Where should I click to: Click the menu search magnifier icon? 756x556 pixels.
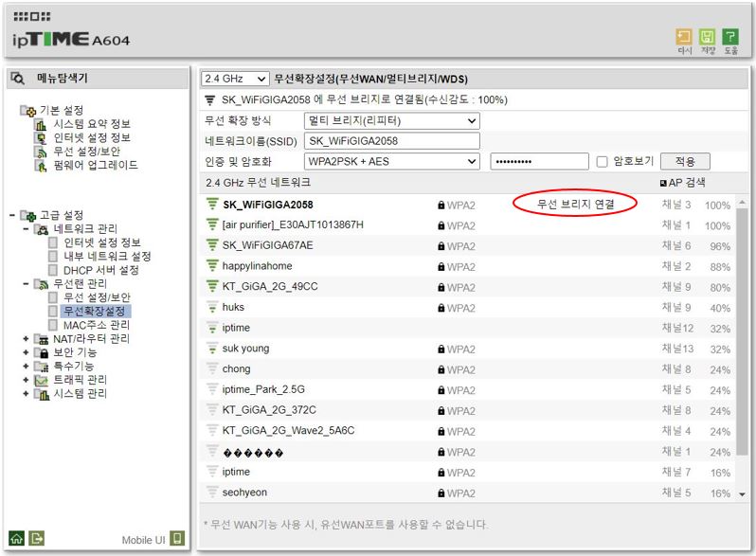(x=18, y=78)
